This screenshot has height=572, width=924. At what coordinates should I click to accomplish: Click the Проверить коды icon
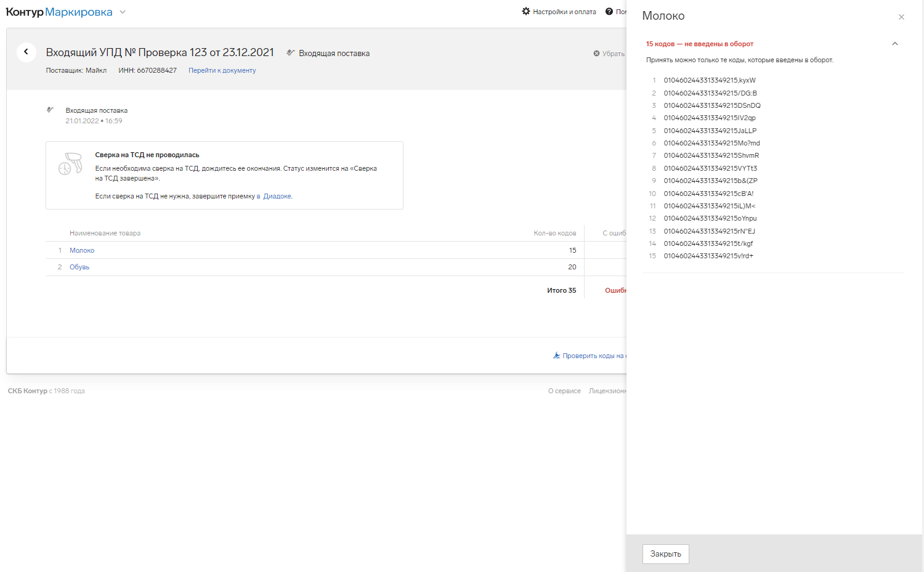click(x=556, y=356)
